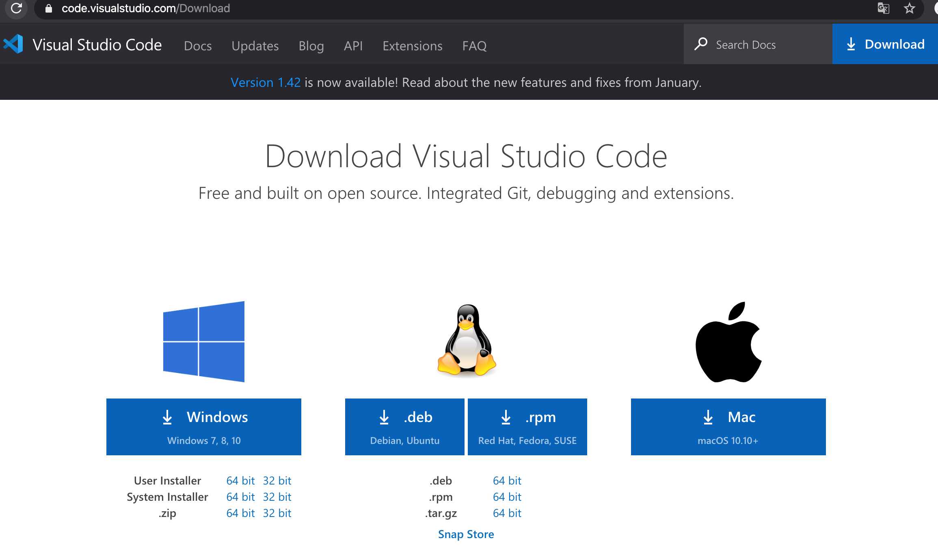The height and width of the screenshot is (560, 938).
Task: Click the Apple logo image
Action: tap(728, 342)
